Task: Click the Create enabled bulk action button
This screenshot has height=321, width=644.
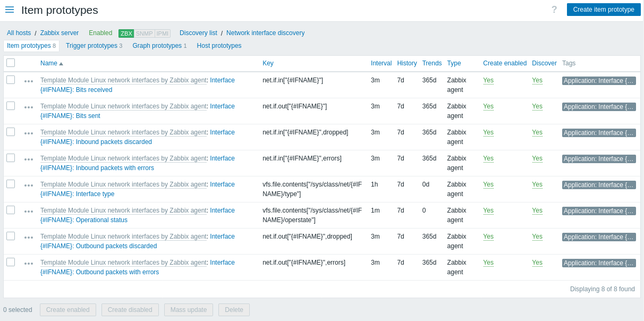Action: 68,310
